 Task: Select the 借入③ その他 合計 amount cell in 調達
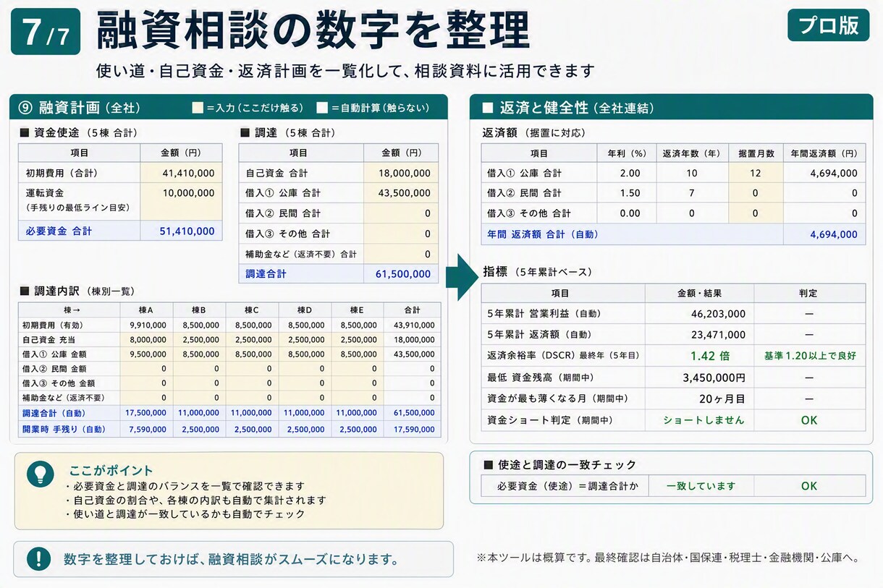click(x=401, y=234)
